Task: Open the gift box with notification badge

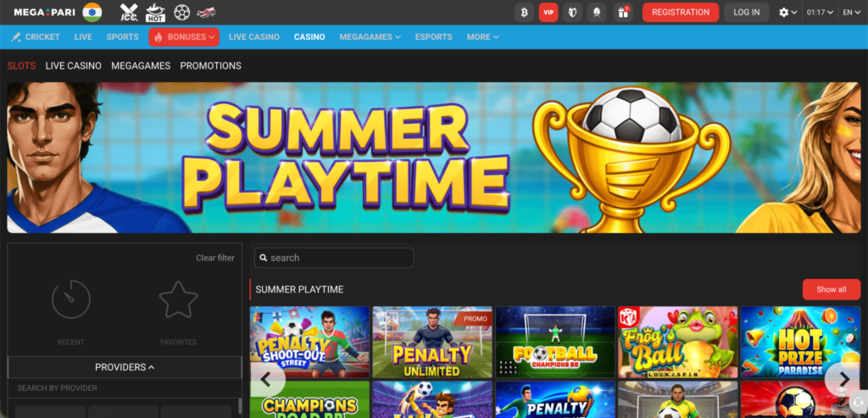Action: click(x=623, y=12)
